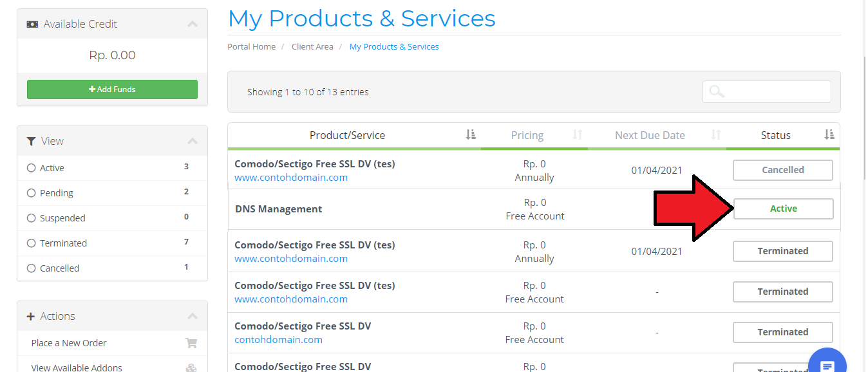The width and height of the screenshot is (868, 372).
Task: Click the sort icon in Status column header
Action: tap(829, 135)
